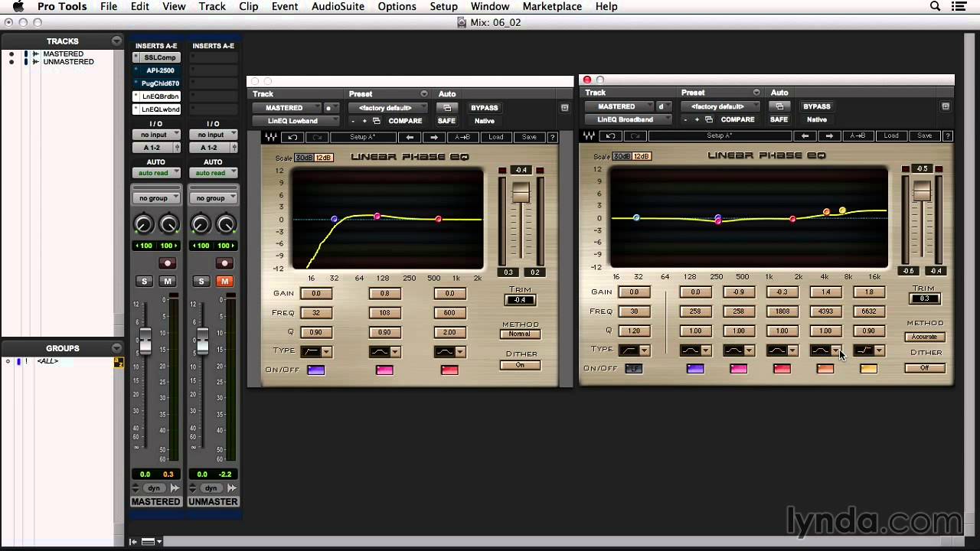Image resolution: width=980 pixels, height=551 pixels.
Task: Click the 1808 frequency field in Broadband
Action: (x=782, y=311)
